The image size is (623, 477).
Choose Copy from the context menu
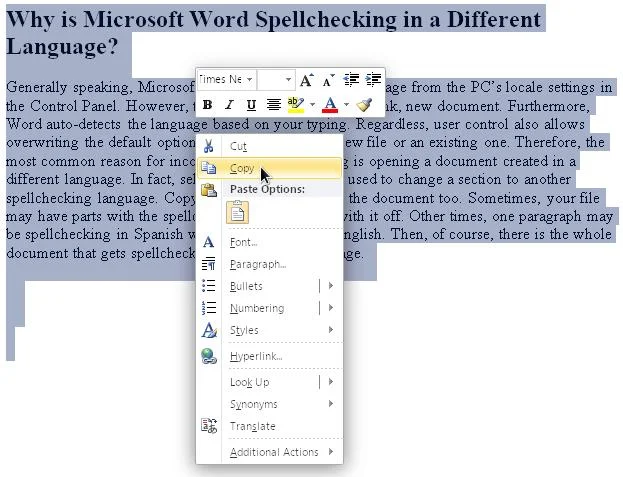(x=269, y=168)
